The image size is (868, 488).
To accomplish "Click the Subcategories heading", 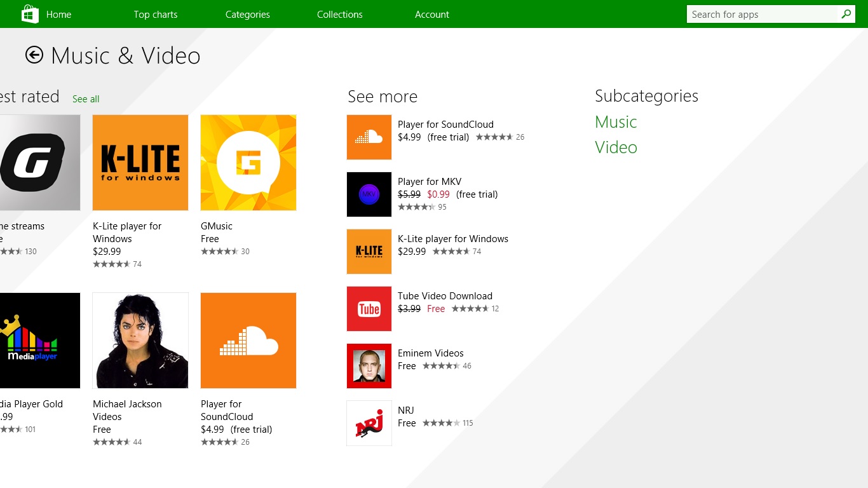I will [x=646, y=96].
